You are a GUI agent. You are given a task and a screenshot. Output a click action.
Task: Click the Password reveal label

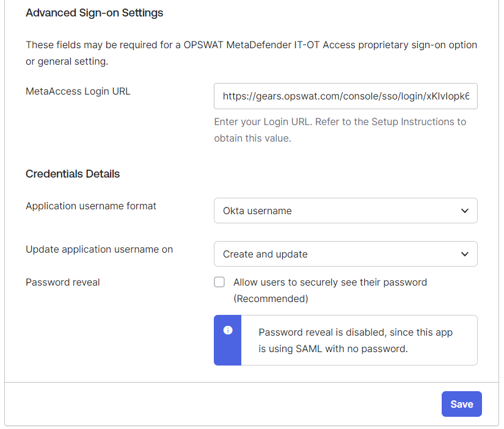(63, 283)
